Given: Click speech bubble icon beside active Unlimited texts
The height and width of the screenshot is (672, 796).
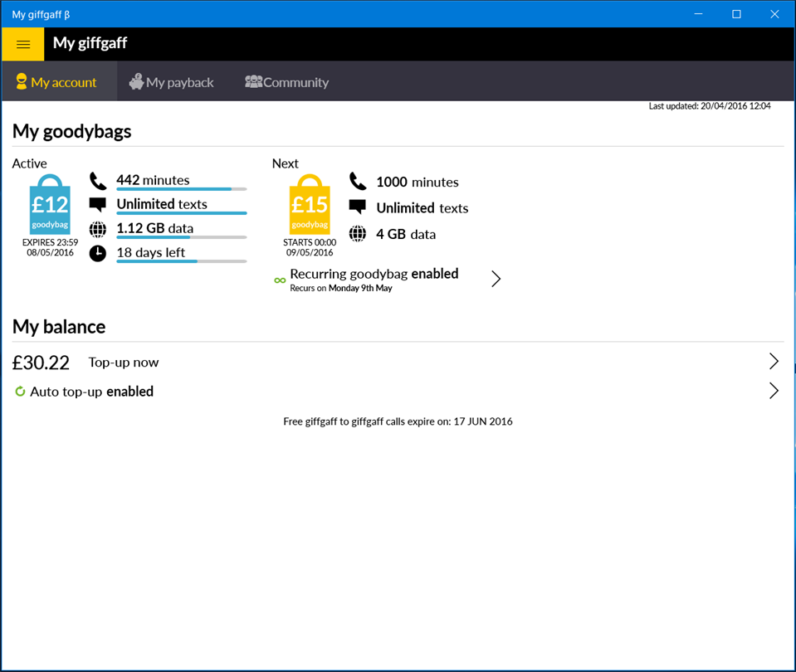Looking at the screenshot, I should pyautogui.click(x=97, y=205).
